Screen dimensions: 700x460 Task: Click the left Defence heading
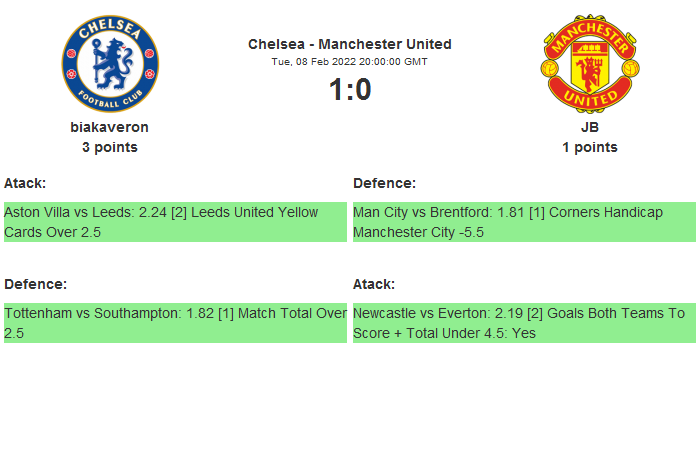point(35,284)
